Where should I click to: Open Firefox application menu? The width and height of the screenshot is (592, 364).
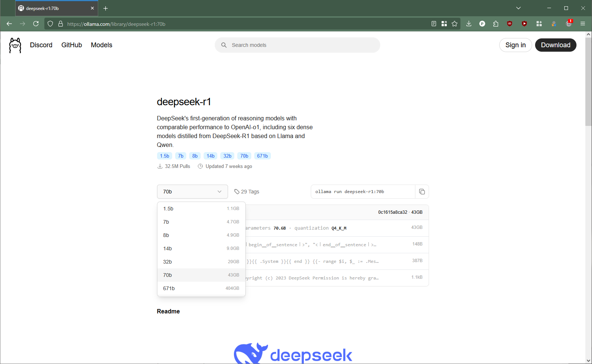[x=583, y=24]
